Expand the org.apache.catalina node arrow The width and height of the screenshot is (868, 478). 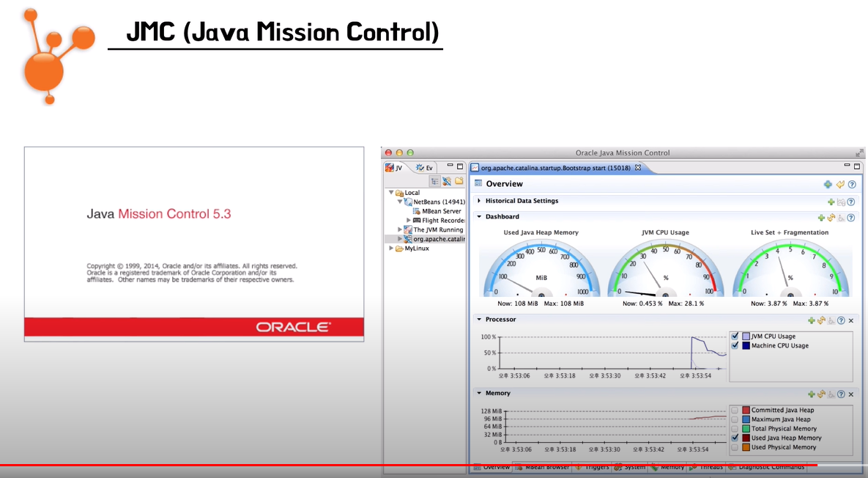[400, 239]
